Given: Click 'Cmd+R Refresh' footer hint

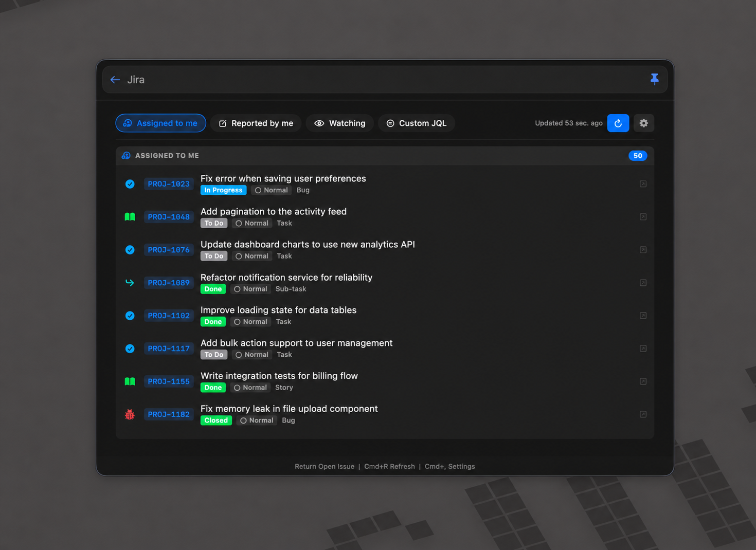Looking at the screenshot, I should coord(389,466).
